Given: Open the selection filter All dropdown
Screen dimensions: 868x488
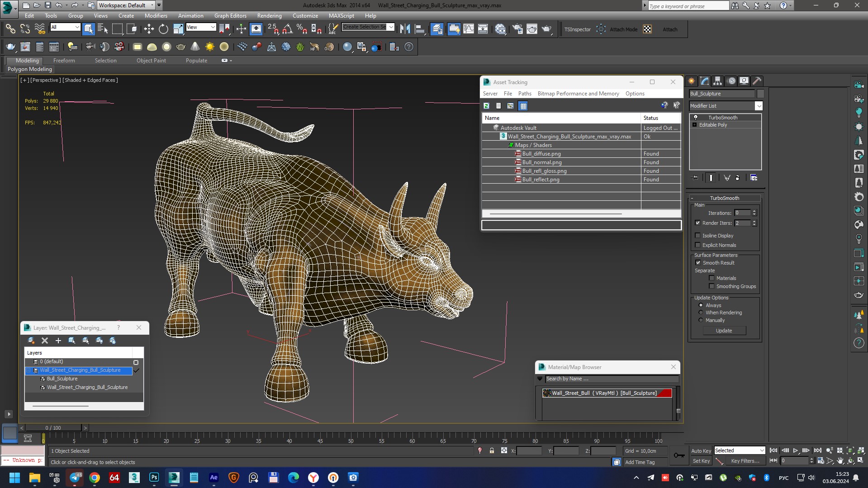Looking at the screenshot, I should tap(65, 27).
